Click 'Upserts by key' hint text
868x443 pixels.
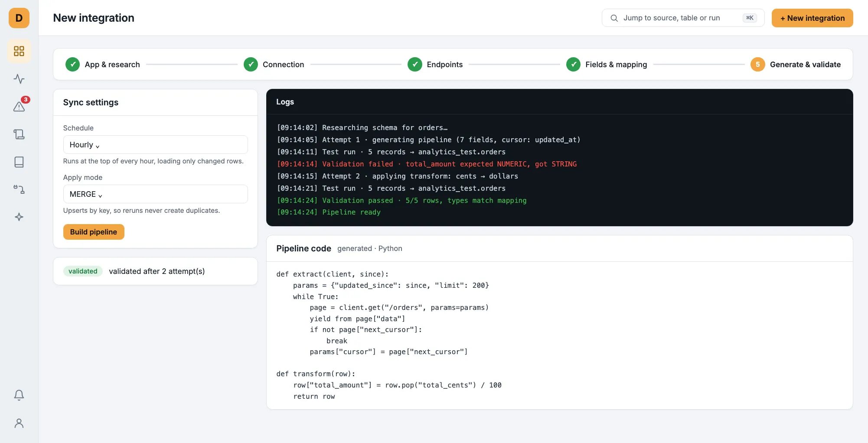(141, 210)
